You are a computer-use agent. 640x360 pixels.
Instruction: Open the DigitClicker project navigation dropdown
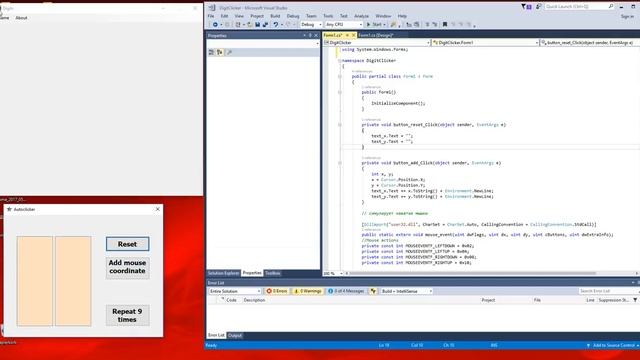377,42
